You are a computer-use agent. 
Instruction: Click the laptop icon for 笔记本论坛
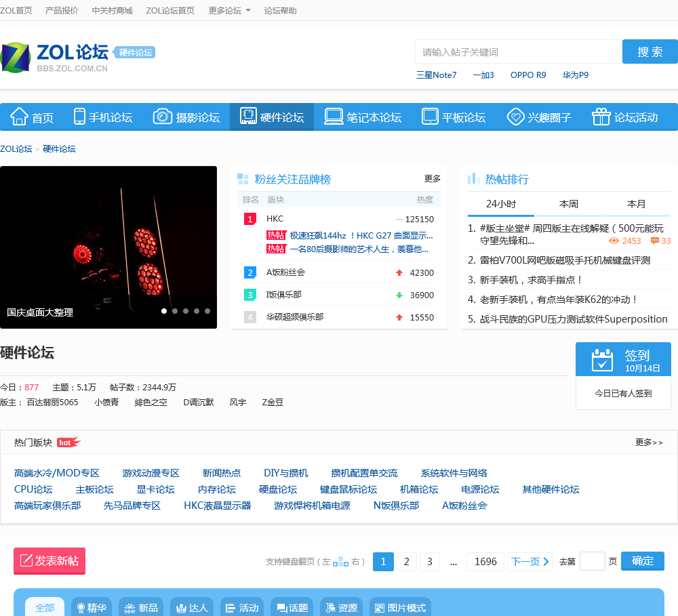(334, 117)
